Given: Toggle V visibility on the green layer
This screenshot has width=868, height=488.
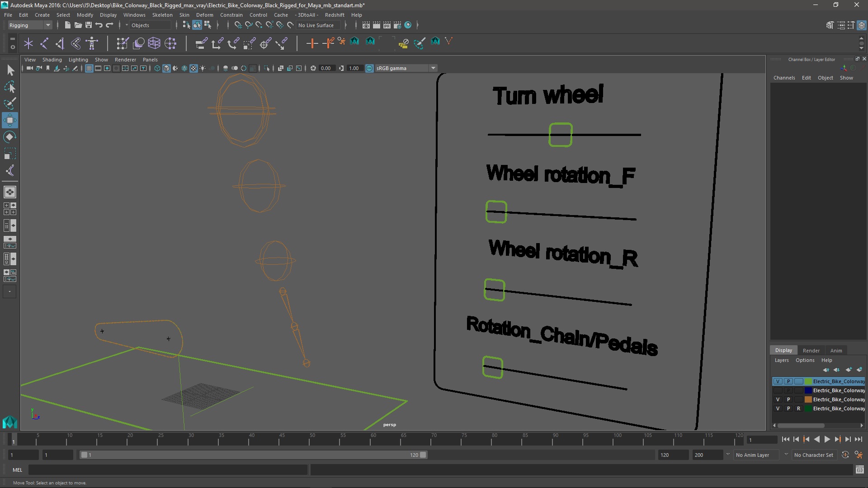Looking at the screenshot, I should tap(778, 381).
